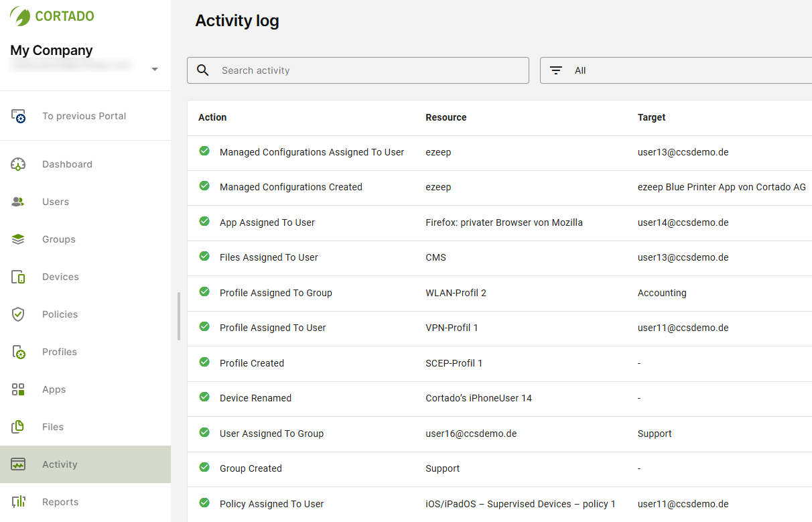Image resolution: width=812 pixels, height=522 pixels.
Task: Click success check icon for App Assigned To User
Action: coord(204,221)
